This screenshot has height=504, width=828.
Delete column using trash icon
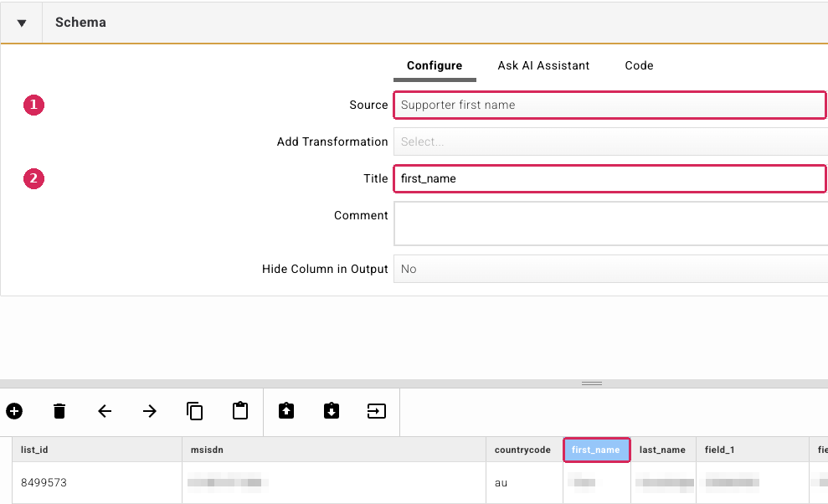59,411
